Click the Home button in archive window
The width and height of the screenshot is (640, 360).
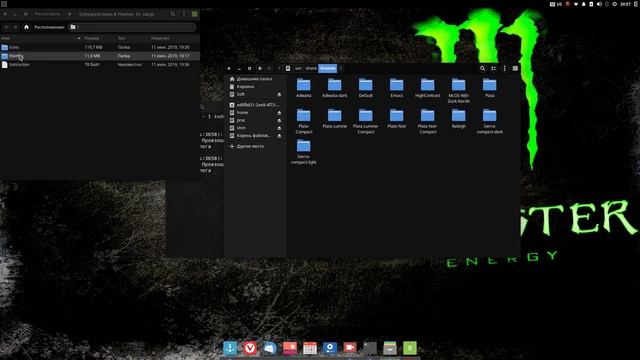click(x=27, y=27)
